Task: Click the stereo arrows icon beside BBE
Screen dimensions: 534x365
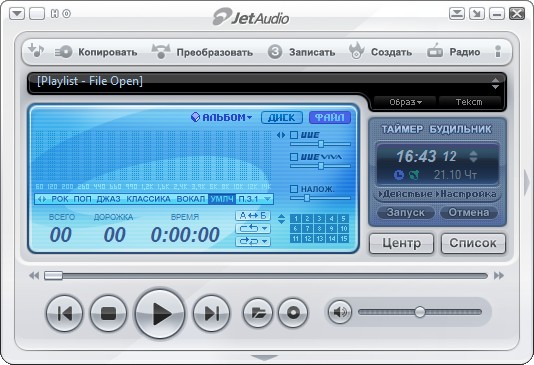Action: [x=281, y=135]
